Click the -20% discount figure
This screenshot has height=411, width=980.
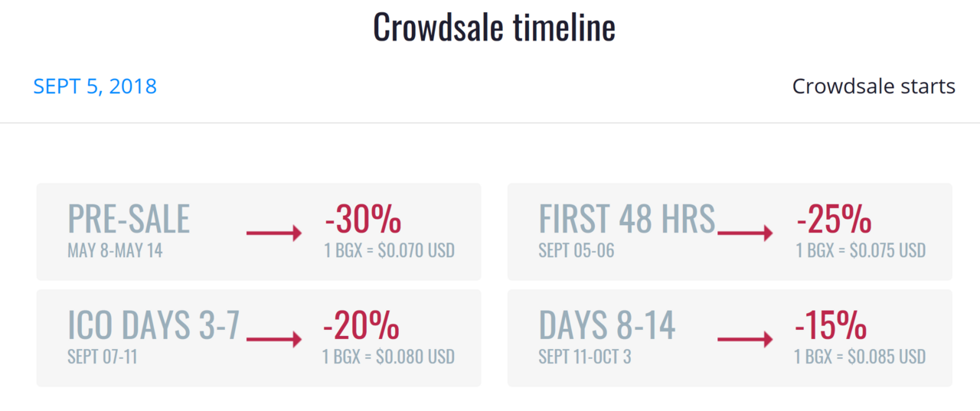(x=361, y=326)
